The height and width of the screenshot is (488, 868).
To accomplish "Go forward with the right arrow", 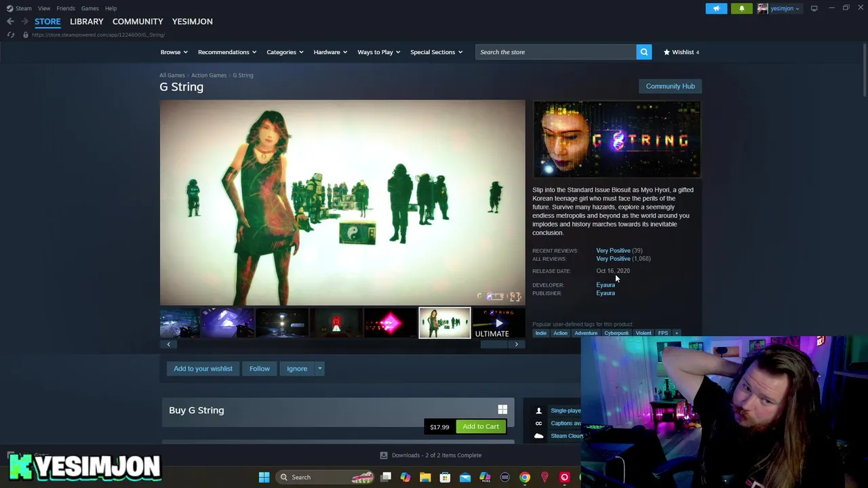I will 24,22.
